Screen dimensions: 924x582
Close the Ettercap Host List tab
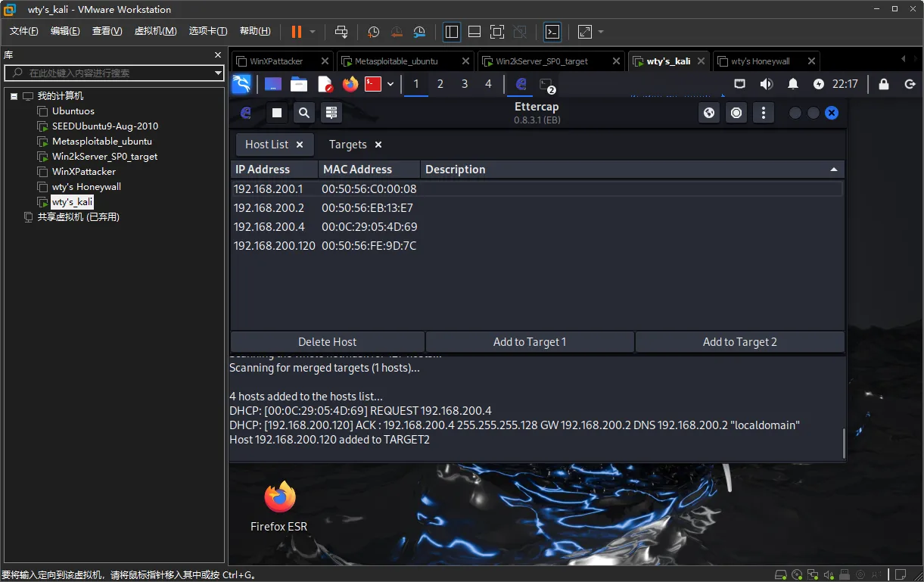300,145
